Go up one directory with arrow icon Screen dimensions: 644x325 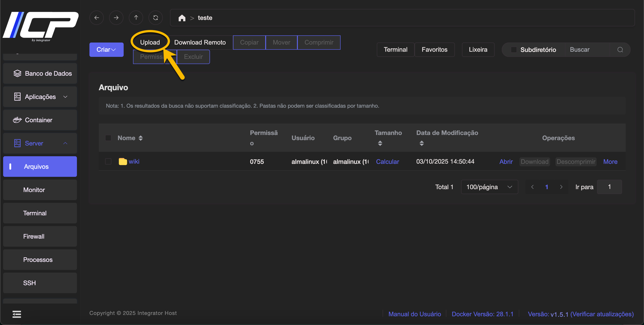point(136,18)
